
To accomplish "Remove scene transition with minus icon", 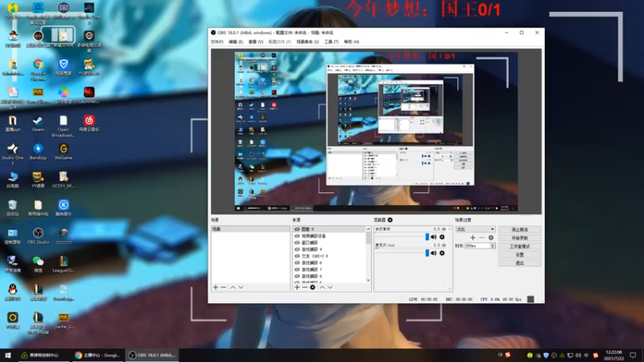I will click(481, 237).
